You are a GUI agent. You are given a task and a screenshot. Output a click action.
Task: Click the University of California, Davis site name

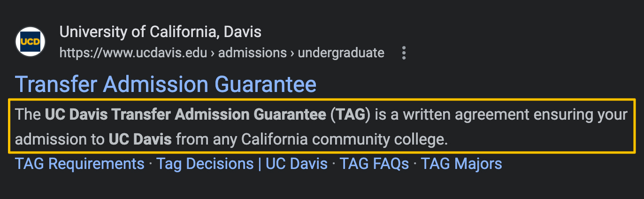pos(161,32)
